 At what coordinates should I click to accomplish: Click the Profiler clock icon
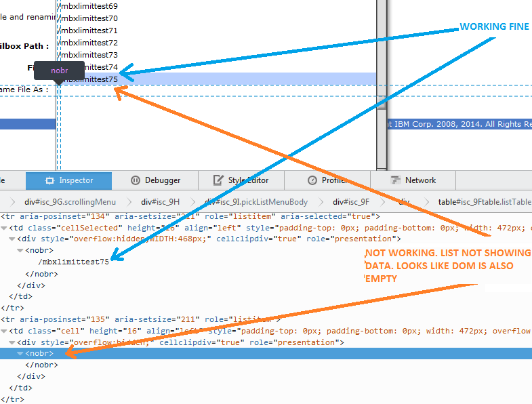312,180
